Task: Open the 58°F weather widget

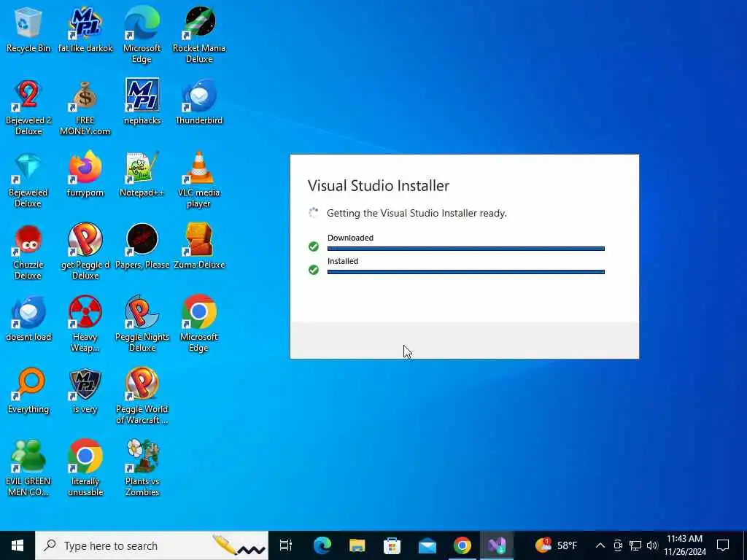Action: (556, 545)
